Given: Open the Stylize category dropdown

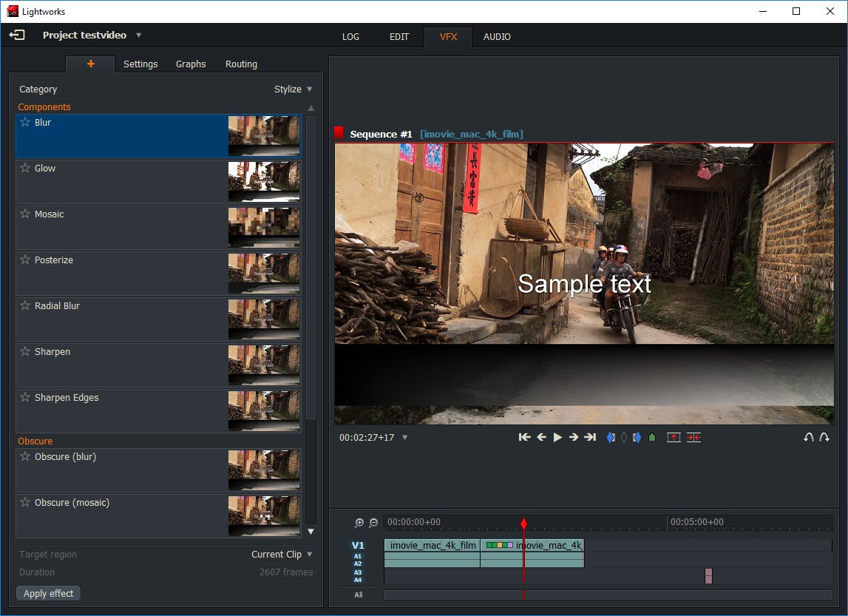Looking at the screenshot, I should tap(294, 89).
